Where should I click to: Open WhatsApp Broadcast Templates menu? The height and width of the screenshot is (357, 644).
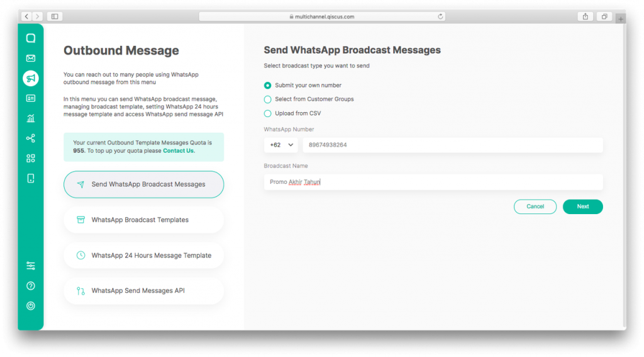tap(144, 220)
